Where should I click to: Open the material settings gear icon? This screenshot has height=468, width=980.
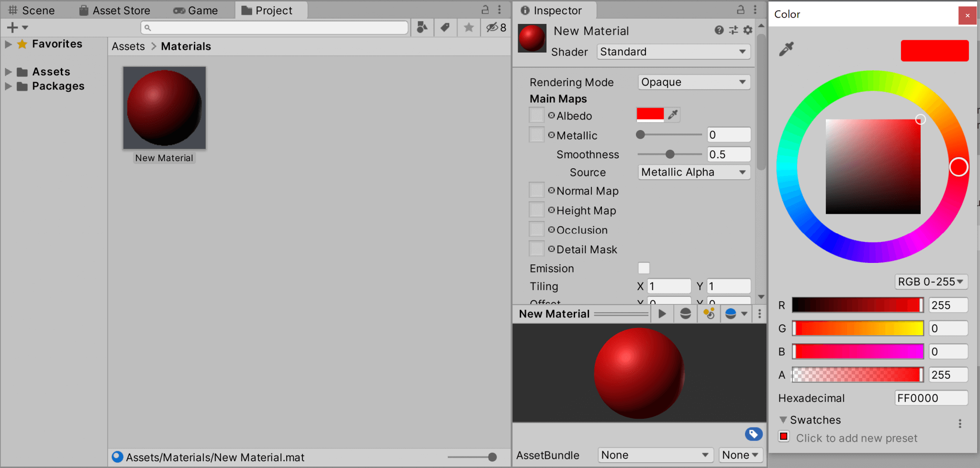click(x=748, y=30)
